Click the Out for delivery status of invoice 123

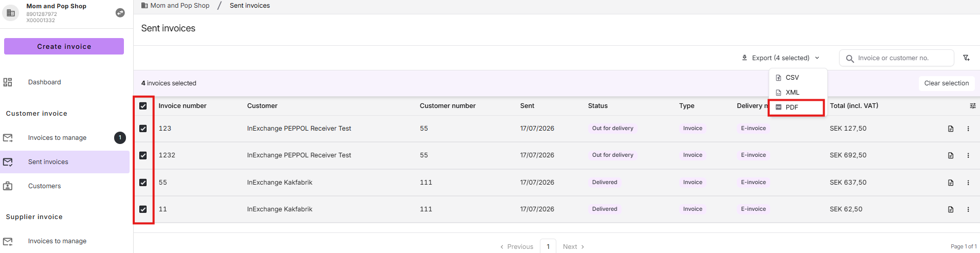[612, 129]
